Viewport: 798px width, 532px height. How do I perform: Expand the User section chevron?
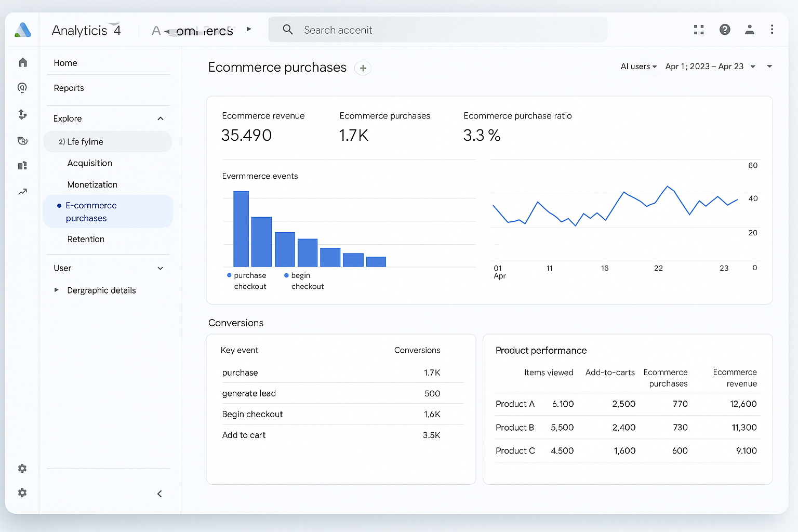click(161, 268)
